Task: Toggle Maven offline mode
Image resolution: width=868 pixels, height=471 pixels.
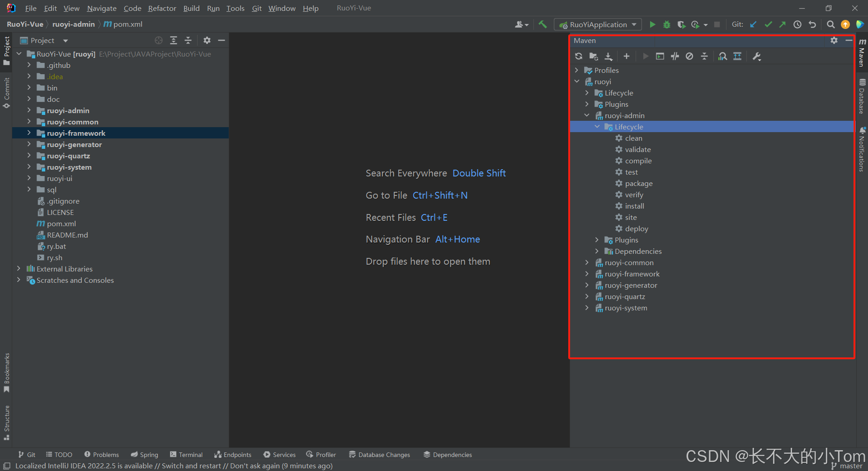Action: tap(675, 56)
